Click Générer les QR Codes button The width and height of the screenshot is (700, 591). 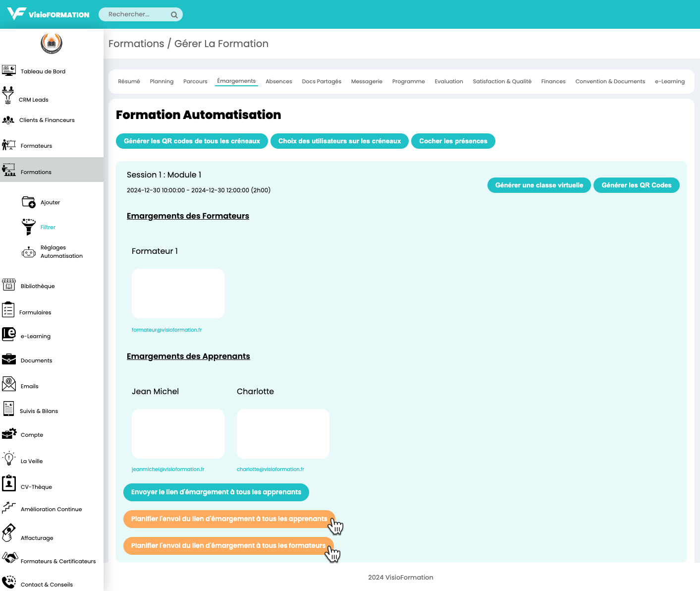(x=637, y=185)
